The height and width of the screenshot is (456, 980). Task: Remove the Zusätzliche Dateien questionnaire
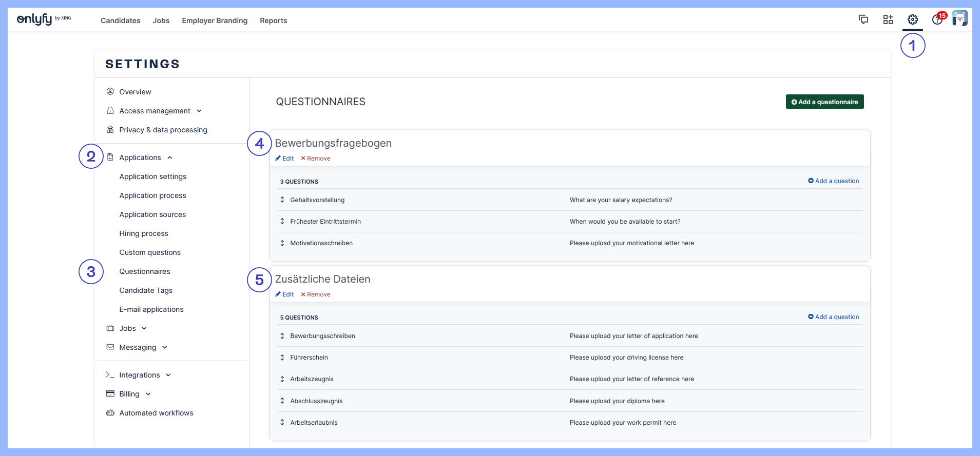point(316,294)
